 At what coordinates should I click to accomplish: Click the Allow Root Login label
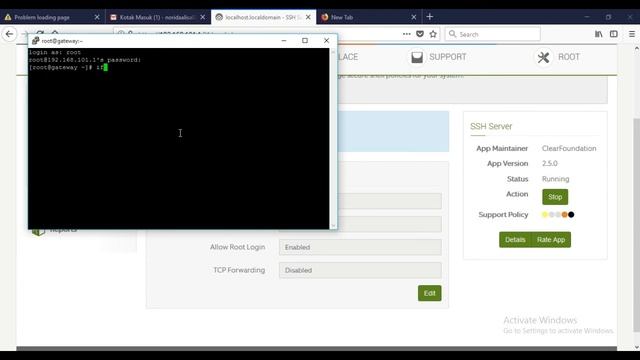click(238, 247)
